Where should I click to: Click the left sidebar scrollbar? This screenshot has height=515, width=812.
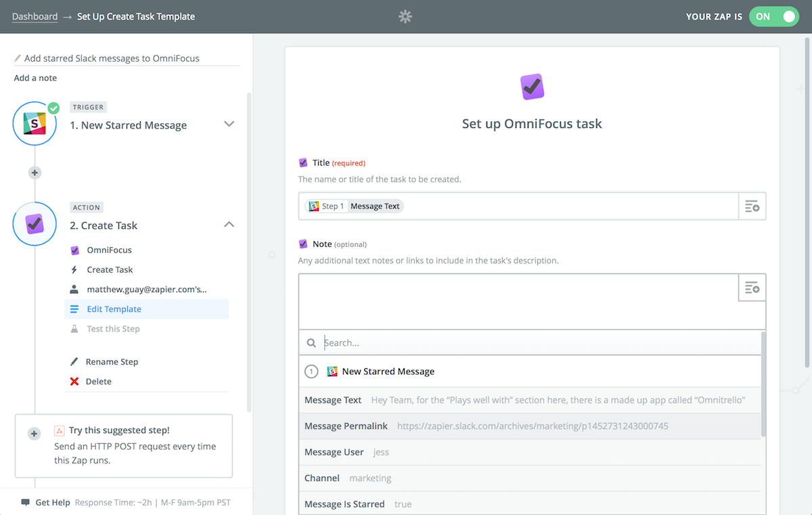[249, 252]
